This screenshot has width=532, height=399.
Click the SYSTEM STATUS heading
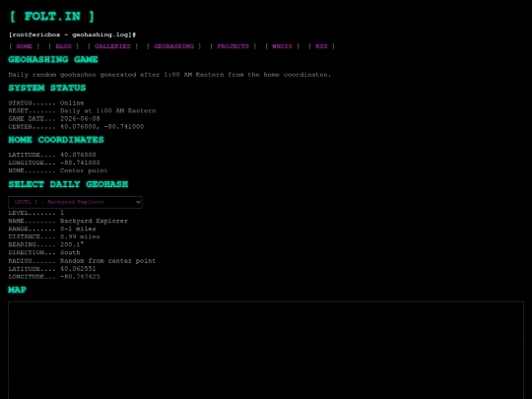tap(47, 88)
